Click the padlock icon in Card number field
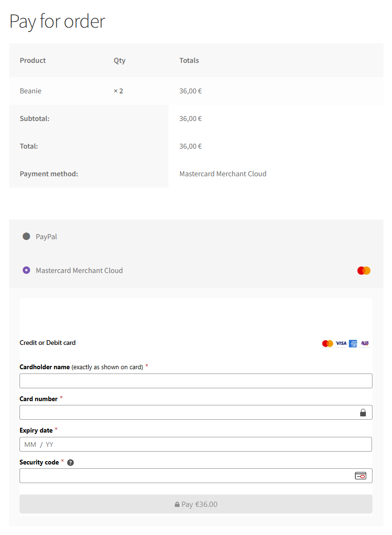This screenshot has width=392, height=535. (x=363, y=413)
